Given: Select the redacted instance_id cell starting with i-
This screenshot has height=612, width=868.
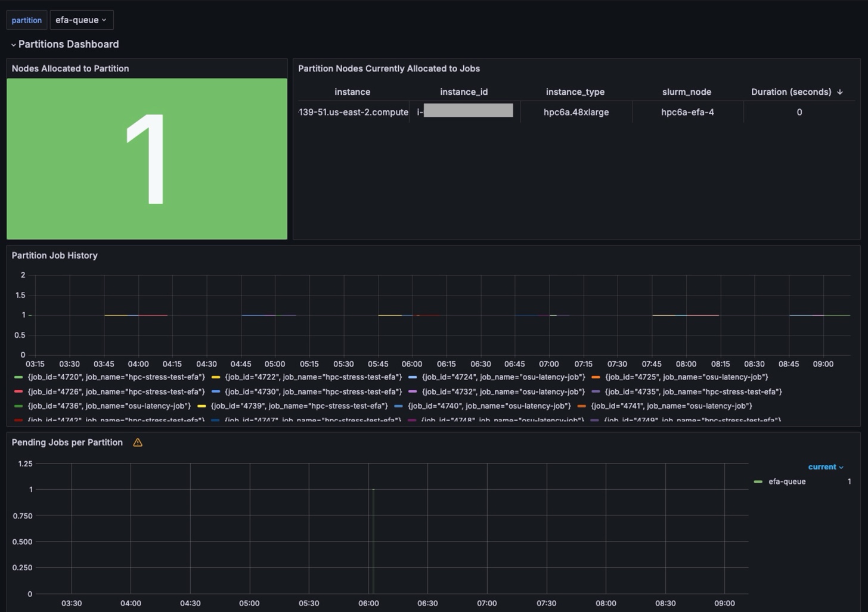Looking at the screenshot, I should pyautogui.click(x=465, y=112).
